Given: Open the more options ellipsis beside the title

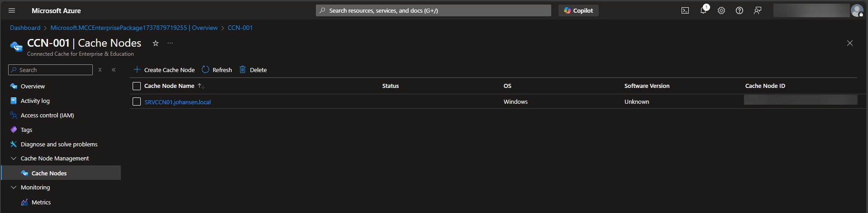Looking at the screenshot, I should pyautogui.click(x=170, y=43).
